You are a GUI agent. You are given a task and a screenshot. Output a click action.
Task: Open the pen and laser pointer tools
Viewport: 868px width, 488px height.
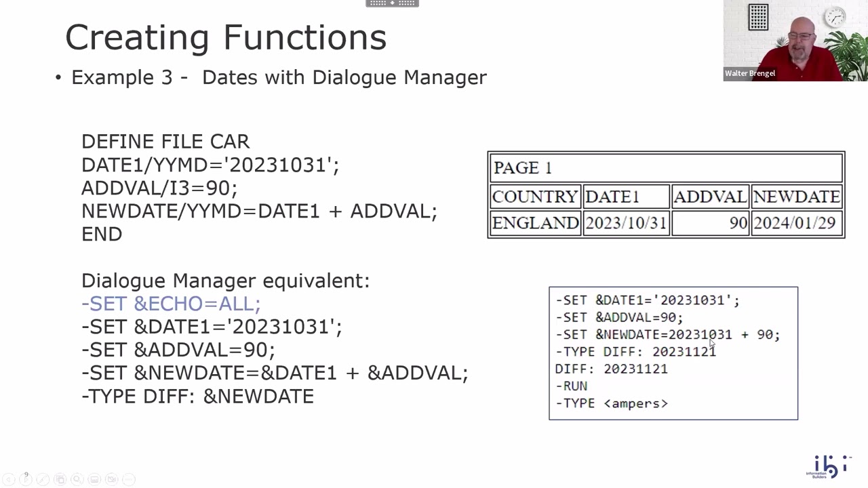(x=43, y=480)
